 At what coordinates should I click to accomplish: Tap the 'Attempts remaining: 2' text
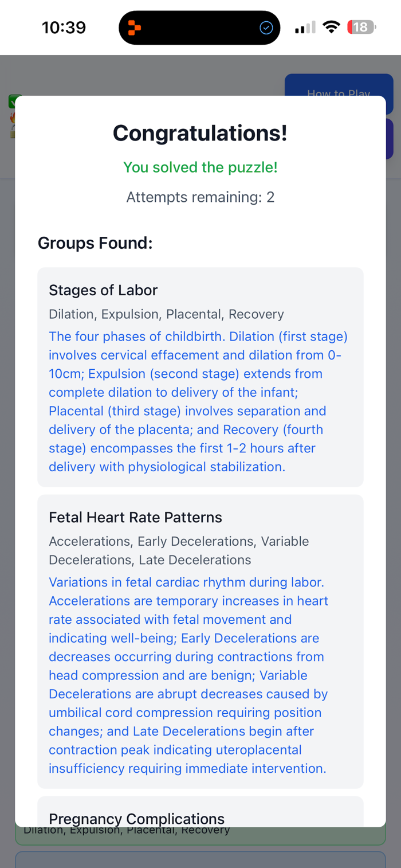(x=200, y=197)
